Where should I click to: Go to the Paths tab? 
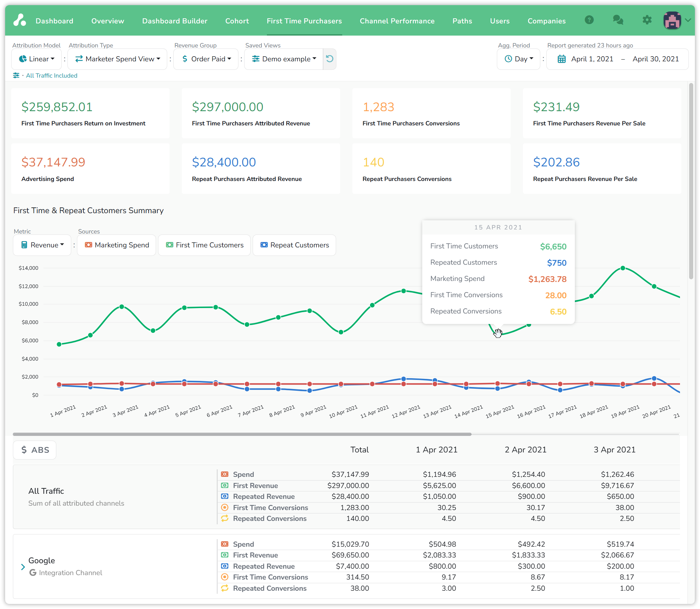click(462, 21)
